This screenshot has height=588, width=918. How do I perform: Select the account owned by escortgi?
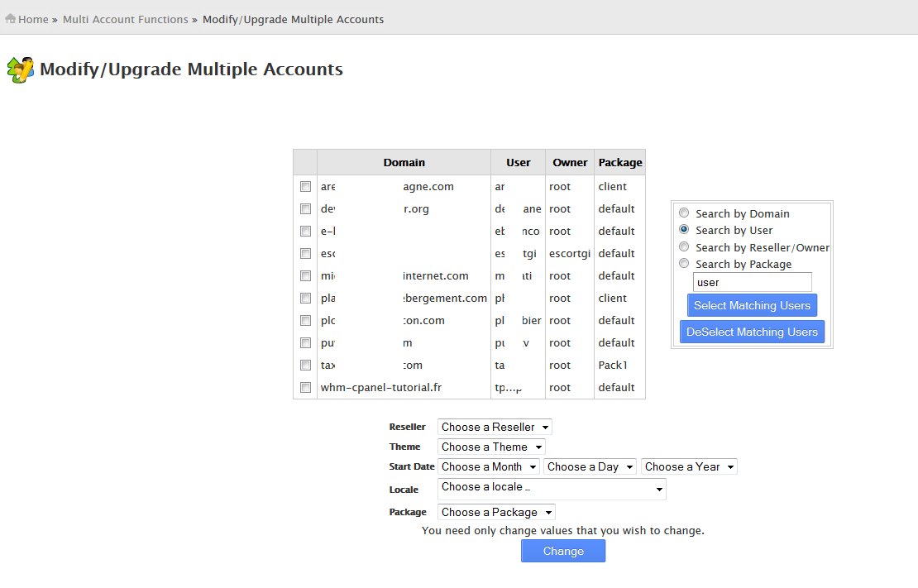306,253
